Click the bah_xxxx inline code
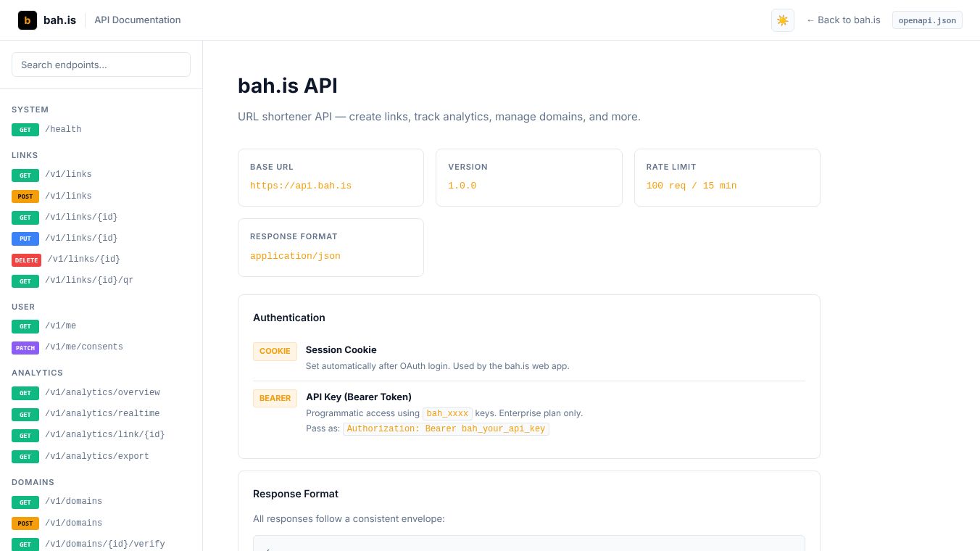 click(447, 413)
